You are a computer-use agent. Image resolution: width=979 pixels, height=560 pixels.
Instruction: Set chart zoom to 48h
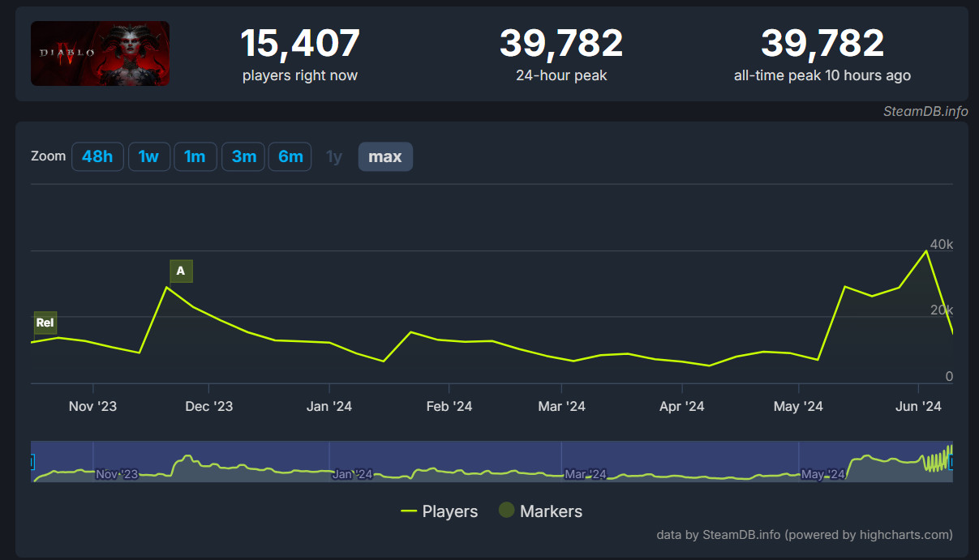pos(97,156)
